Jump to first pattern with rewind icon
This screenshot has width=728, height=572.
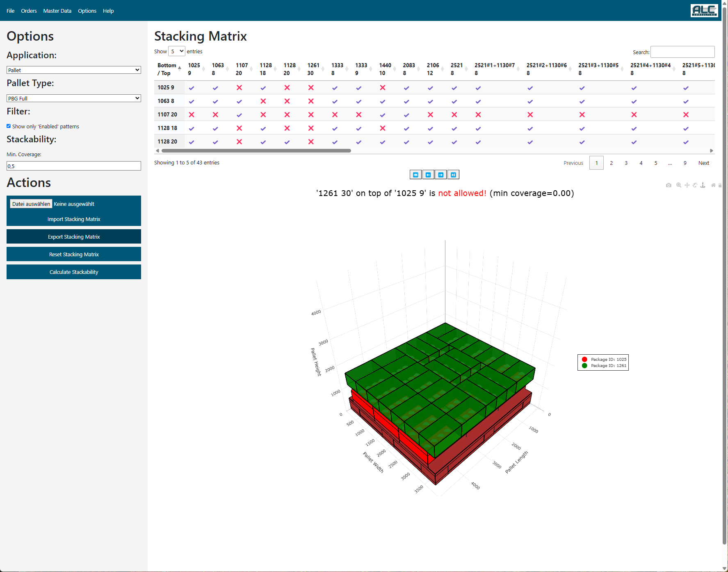pyautogui.click(x=415, y=175)
